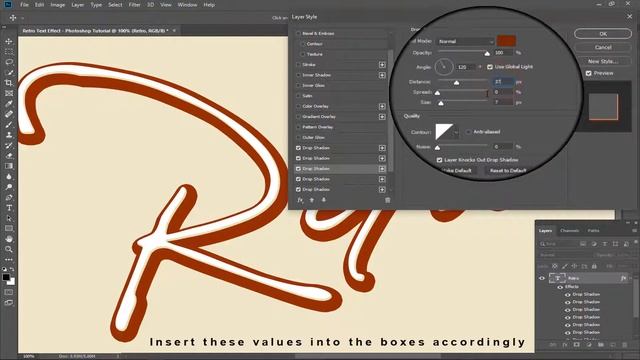Screen dimensions: 640x360
Task: Uncheck the highlighted Drop Shadow checkbox
Action: pyautogui.click(x=298, y=169)
